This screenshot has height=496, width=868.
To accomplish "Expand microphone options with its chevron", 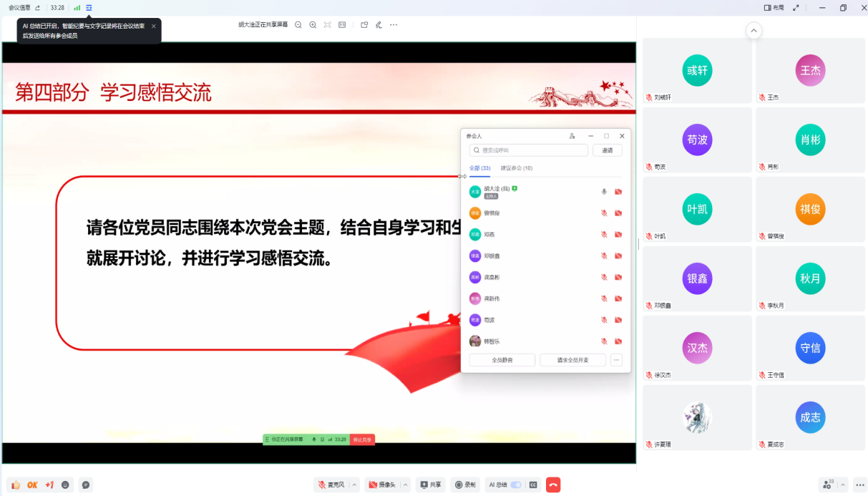I will [353, 485].
